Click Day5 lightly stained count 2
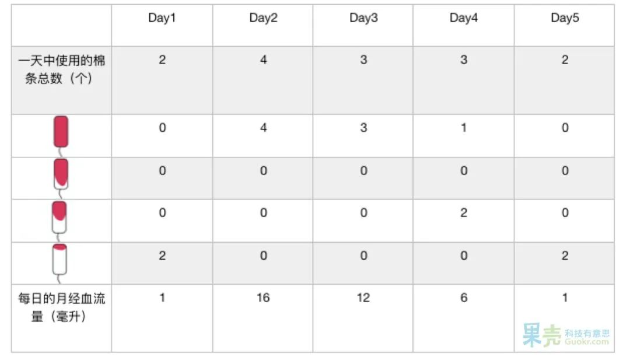623x364 pixels. pyautogui.click(x=565, y=256)
